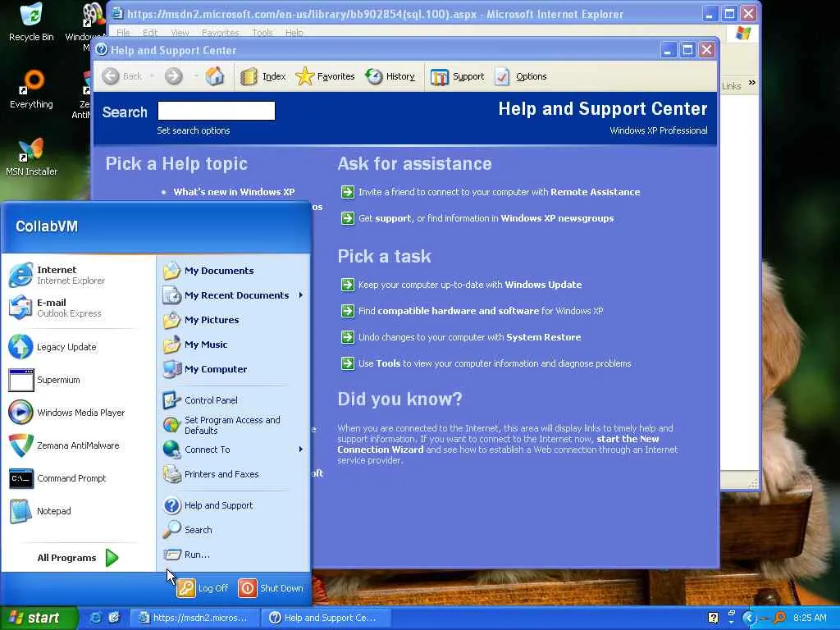Open Control Panel
This screenshot has width=840, height=630.
click(234, 400)
